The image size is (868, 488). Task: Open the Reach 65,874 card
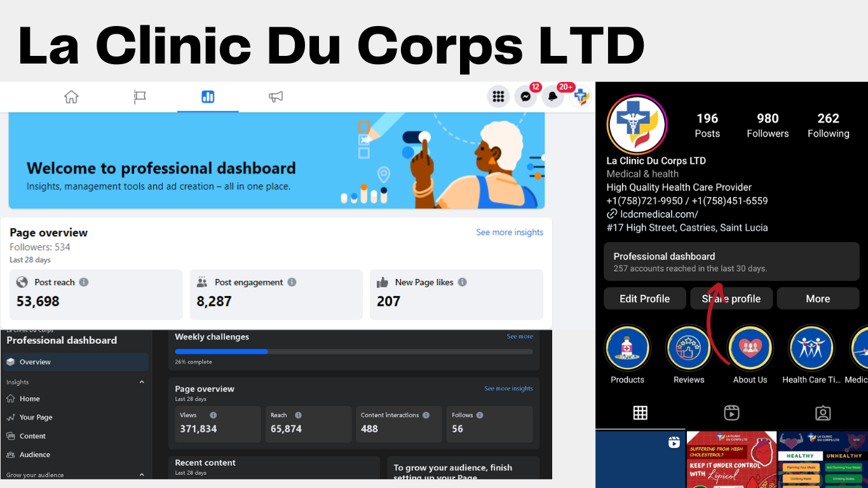coord(308,424)
